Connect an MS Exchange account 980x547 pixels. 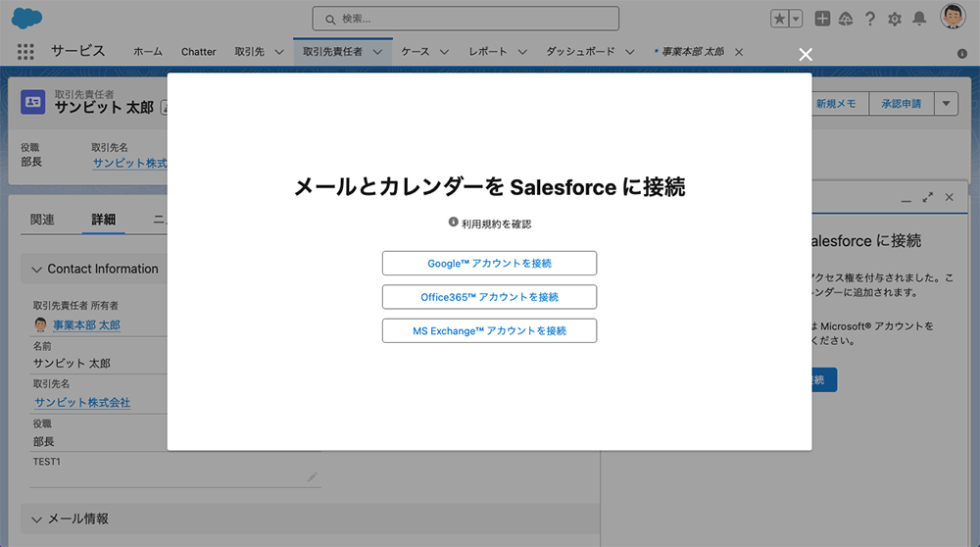tap(489, 330)
